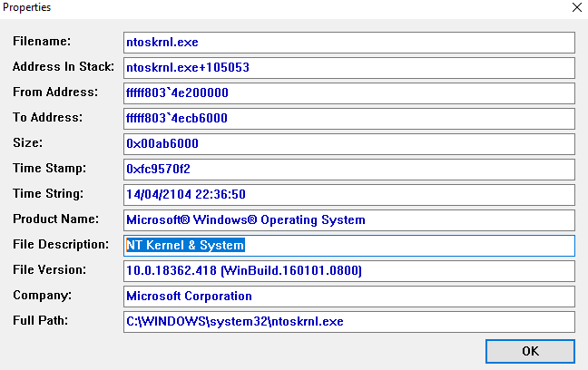Click the 'Filename:' label
Viewport: 588px width, 370px height.
point(42,41)
